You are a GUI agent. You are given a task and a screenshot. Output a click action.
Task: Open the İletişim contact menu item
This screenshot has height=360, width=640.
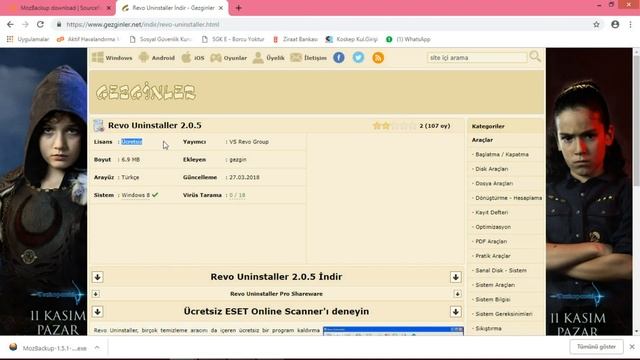click(309, 58)
